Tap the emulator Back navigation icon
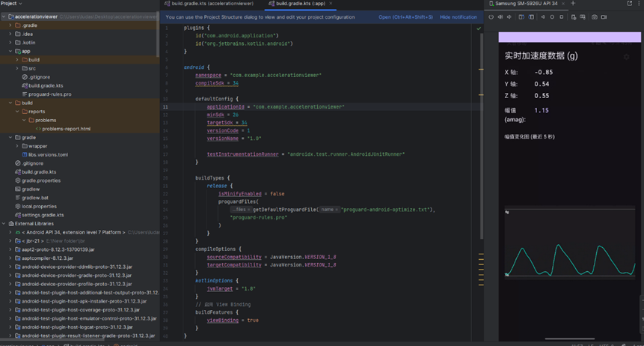The image size is (644, 346). pos(542,17)
